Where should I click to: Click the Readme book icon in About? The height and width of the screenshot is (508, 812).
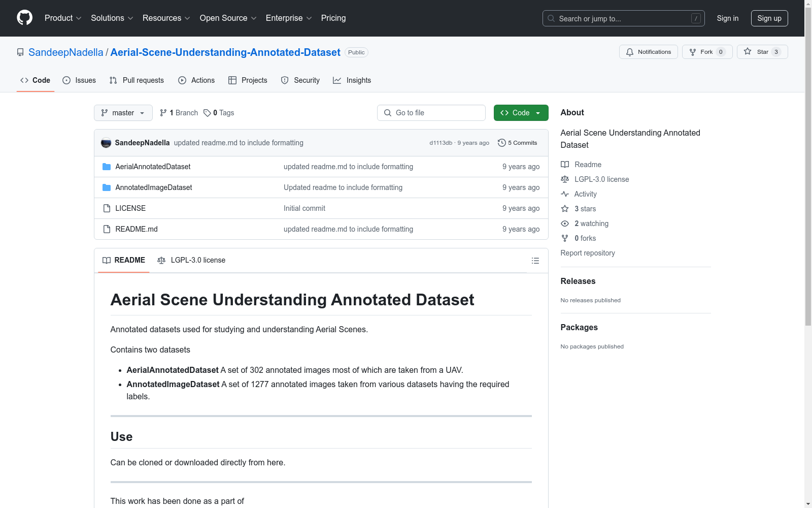pos(565,165)
